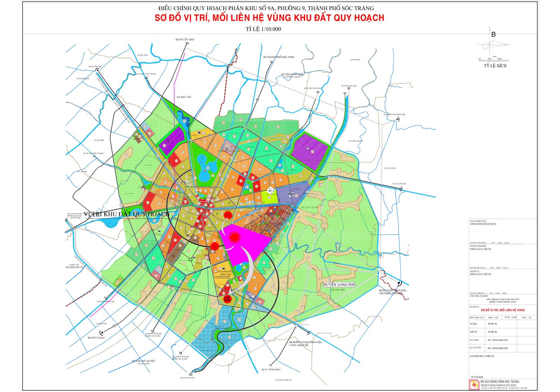Screen dimensions: 560x392
Task: Click the HUYỆN LONG PHÚ label box
Action: [x=339, y=285]
